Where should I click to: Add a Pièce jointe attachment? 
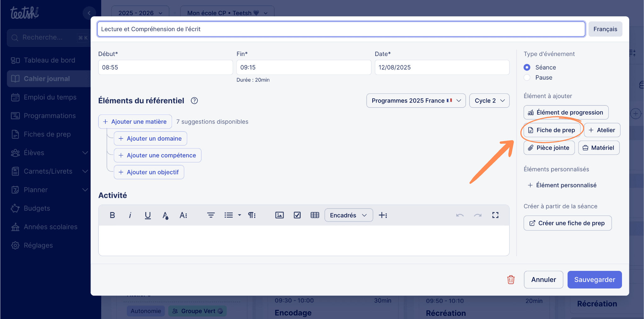[549, 148]
